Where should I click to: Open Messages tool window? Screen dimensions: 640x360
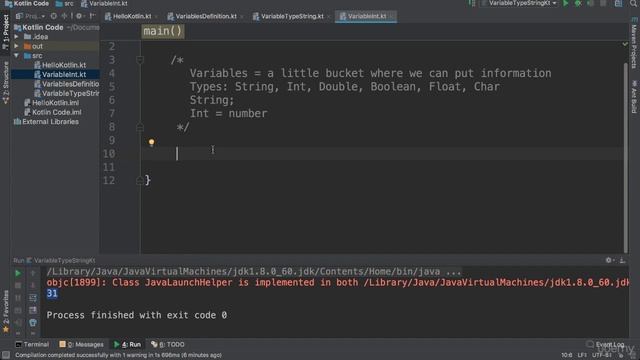(81, 344)
